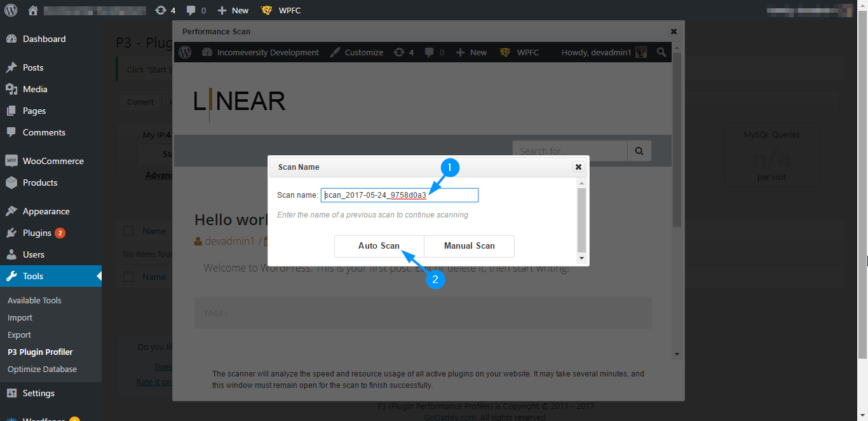Click the Current tab on P3 page
The height and width of the screenshot is (421, 868).
pos(140,102)
